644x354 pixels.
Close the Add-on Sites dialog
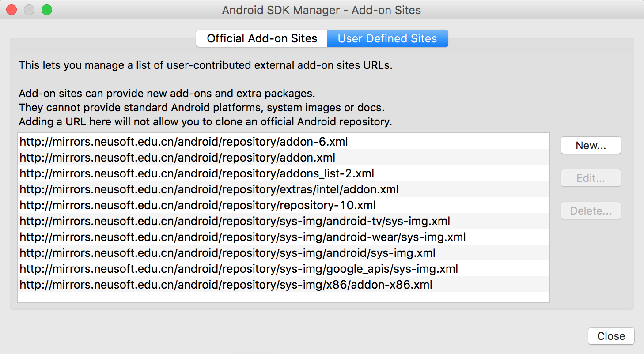[x=611, y=336]
